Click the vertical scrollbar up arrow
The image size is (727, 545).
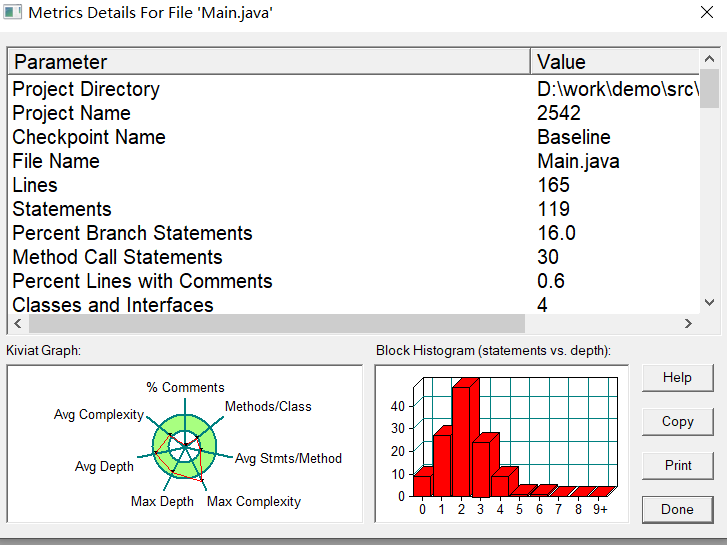pyautogui.click(x=709, y=59)
